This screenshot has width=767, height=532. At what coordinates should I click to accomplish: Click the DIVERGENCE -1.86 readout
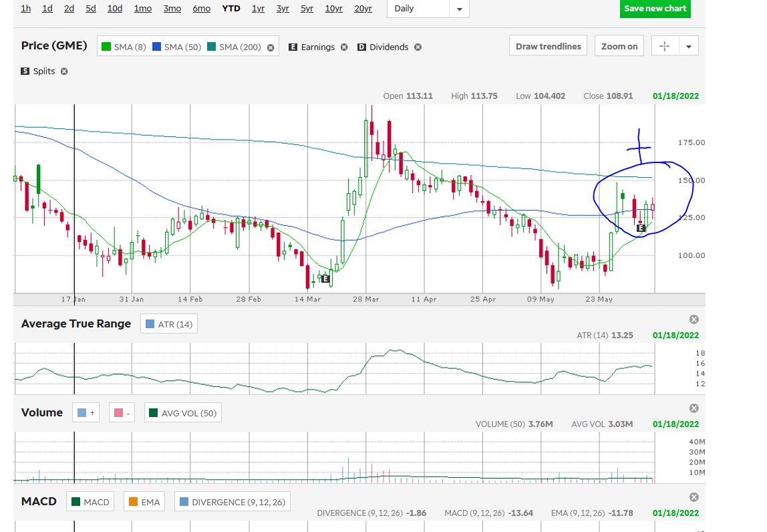[x=371, y=513]
